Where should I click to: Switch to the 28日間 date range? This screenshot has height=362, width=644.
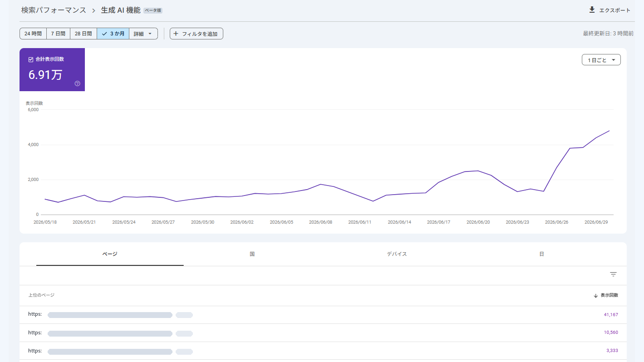point(84,34)
